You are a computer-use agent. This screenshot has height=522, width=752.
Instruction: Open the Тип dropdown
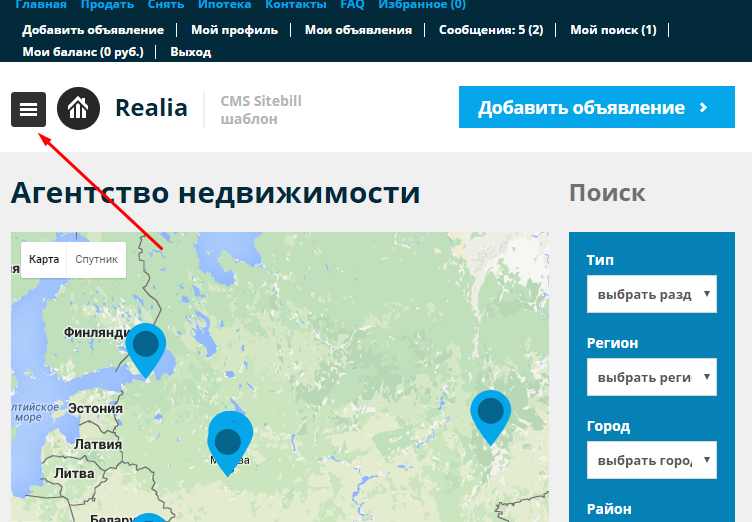click(x=652, y=294)
